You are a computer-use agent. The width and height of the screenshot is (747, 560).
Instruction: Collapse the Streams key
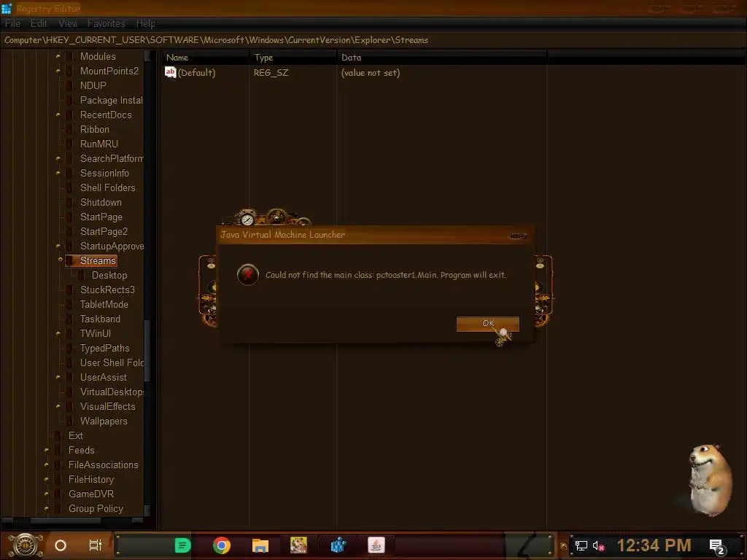60,260
